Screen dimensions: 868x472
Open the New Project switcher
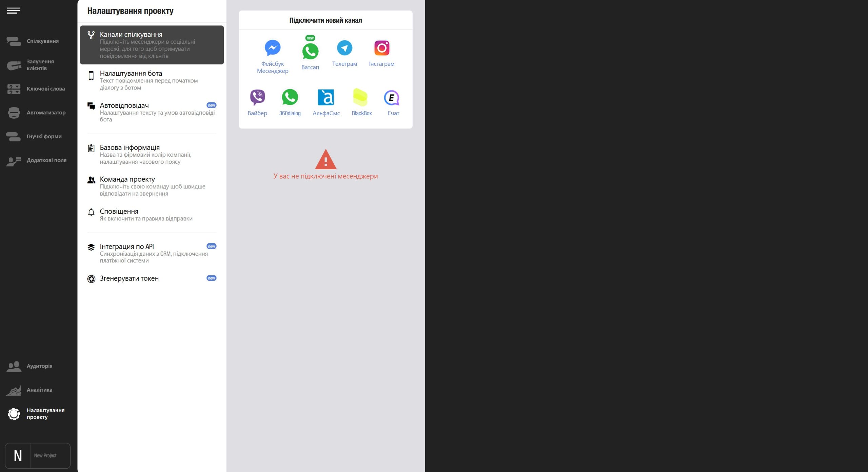tap(38, 456)
